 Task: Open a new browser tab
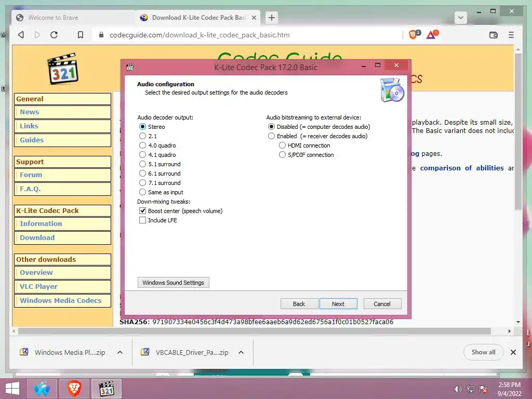tap(271, 17)
